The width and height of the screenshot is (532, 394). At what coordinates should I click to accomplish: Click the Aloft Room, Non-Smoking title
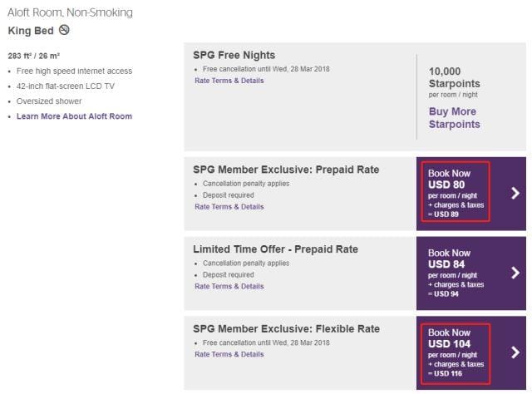click(x=70, y=13)
